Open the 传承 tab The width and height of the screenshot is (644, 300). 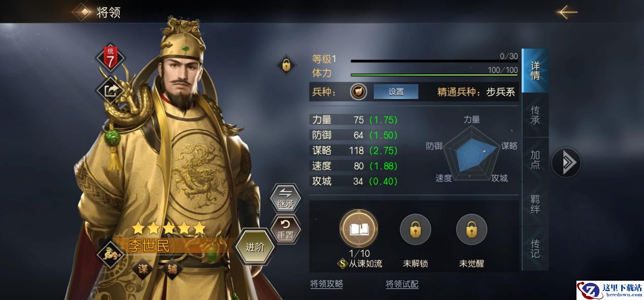pyautogui.click(x=535, y=115)
